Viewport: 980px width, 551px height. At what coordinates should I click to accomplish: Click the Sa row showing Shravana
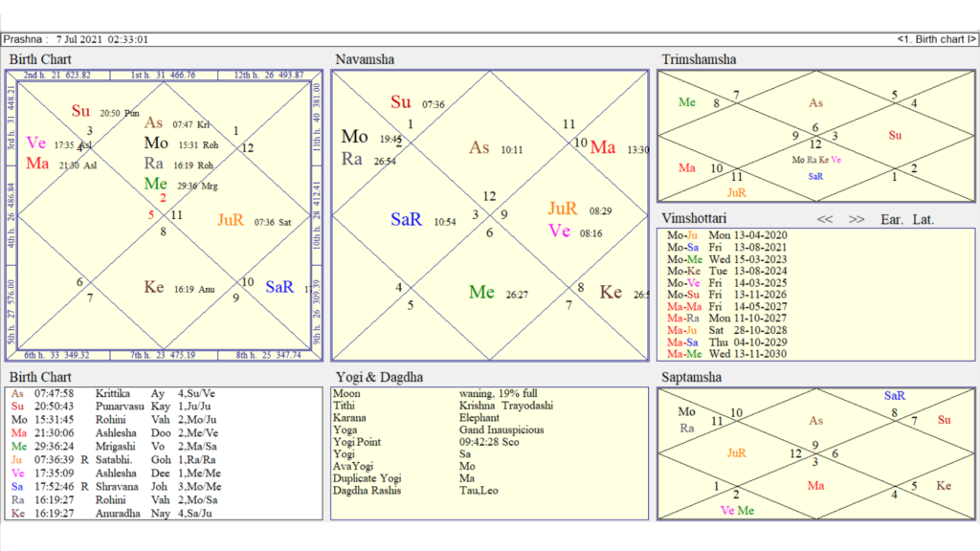pos(116,486)
